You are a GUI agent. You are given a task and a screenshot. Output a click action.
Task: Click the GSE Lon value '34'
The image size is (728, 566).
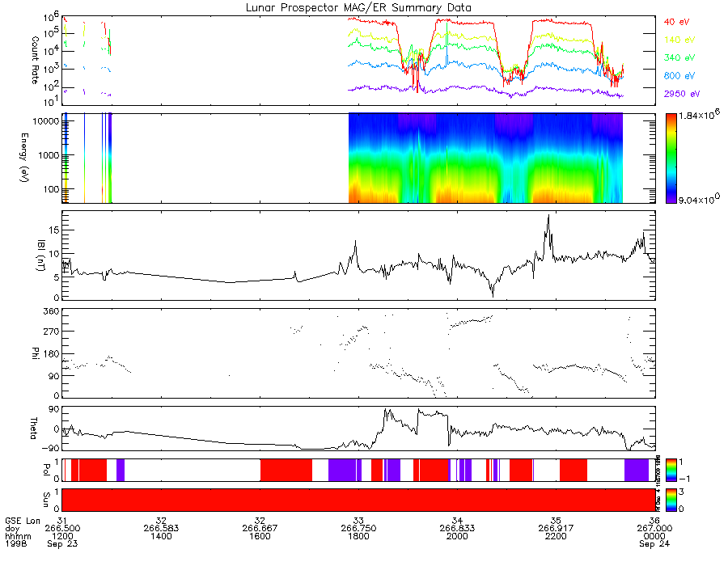pyautogui.click(x=457, y=521)
